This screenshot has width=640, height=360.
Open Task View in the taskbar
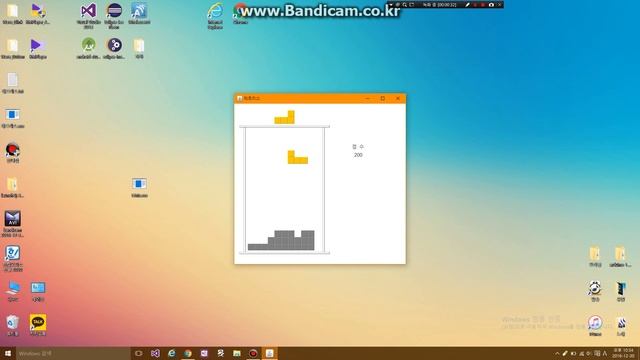138,353
